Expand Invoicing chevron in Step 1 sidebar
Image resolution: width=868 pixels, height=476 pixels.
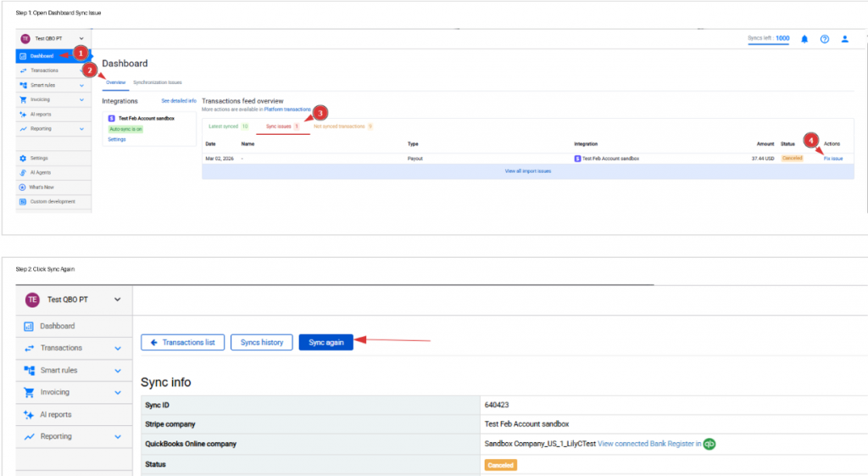click(x=81, y=100)
